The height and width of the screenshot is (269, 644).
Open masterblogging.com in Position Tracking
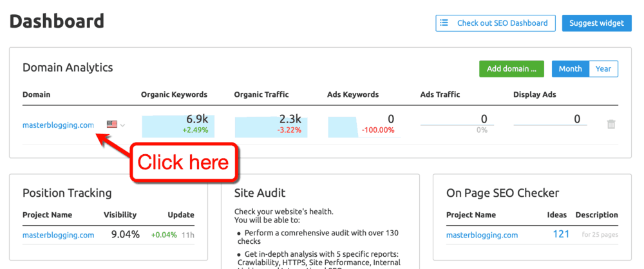pos(59,235)
